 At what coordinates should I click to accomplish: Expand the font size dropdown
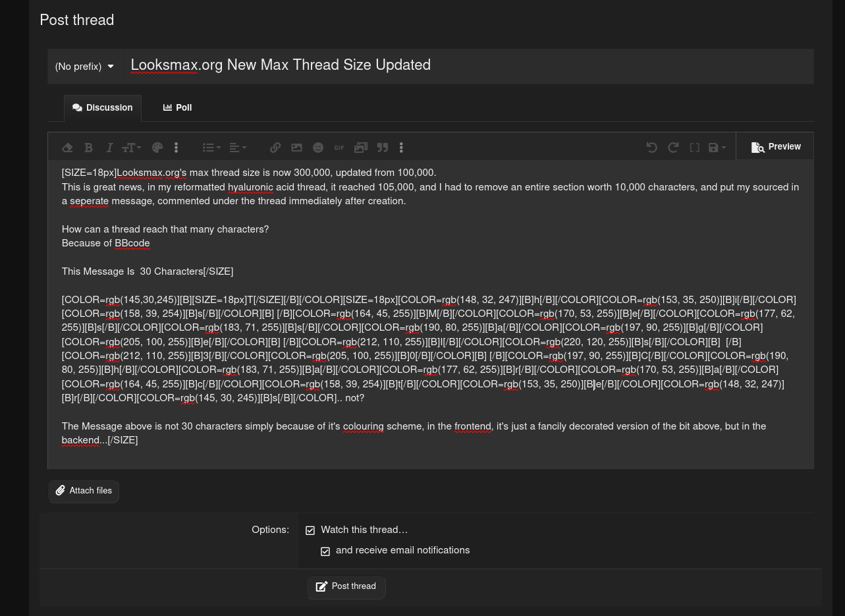(132, 148)
